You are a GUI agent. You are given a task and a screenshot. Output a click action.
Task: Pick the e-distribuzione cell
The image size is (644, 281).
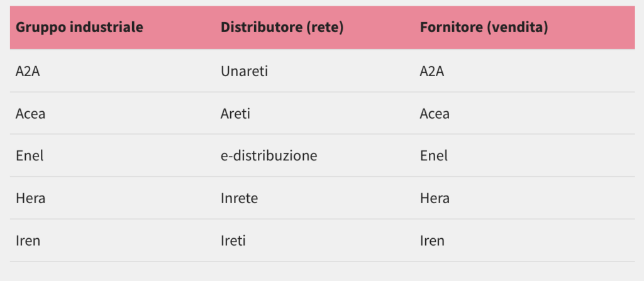click(269, 156)
